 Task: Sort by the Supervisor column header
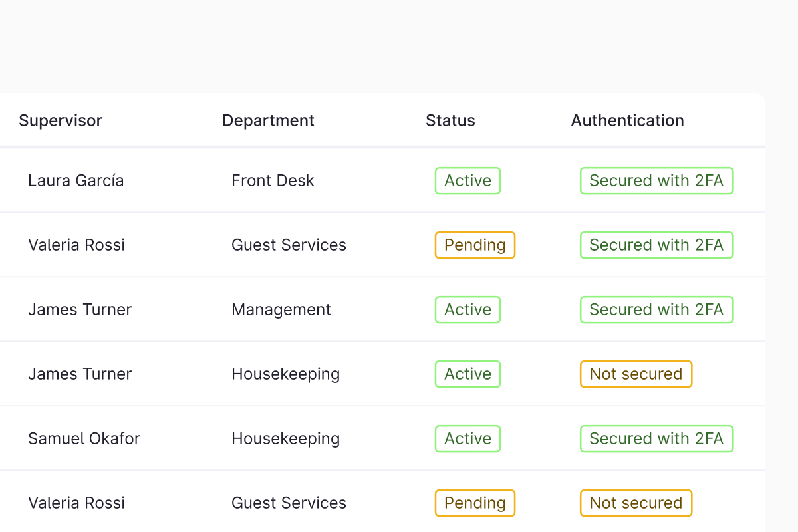pos(61,120)
